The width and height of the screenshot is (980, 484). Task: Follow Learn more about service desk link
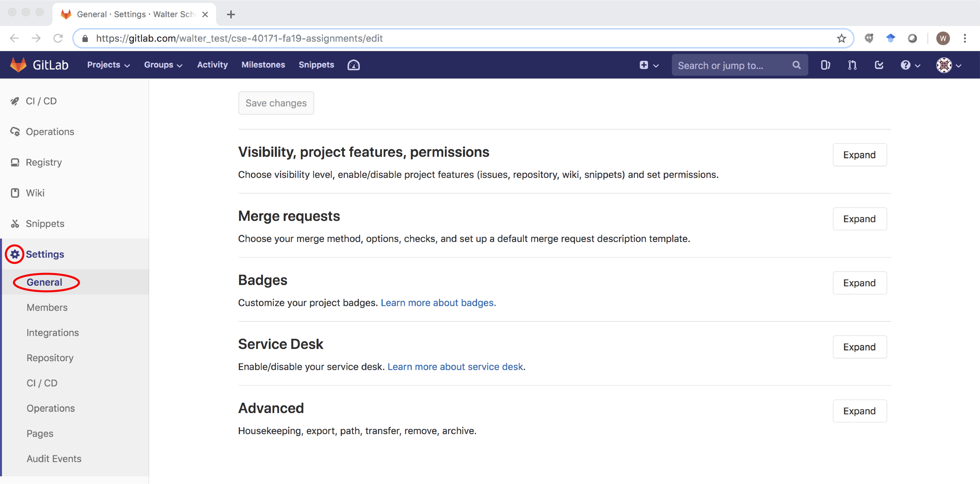coord(455,367)
